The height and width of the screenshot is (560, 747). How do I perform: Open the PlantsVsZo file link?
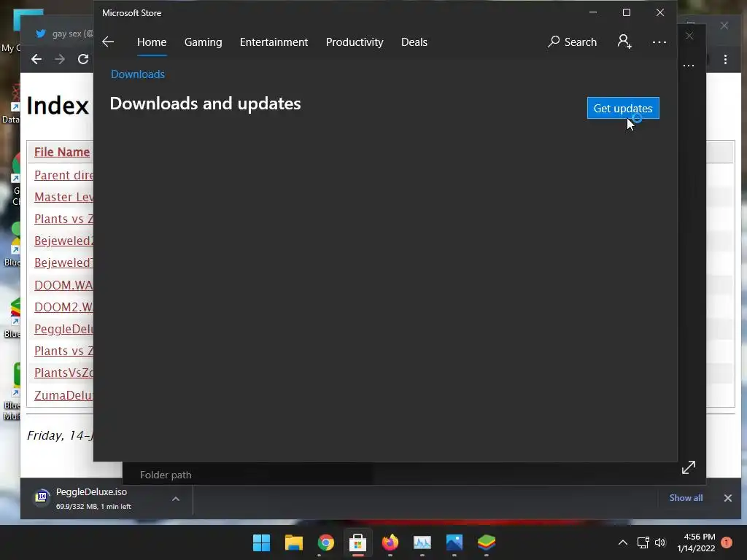point(64,373)
